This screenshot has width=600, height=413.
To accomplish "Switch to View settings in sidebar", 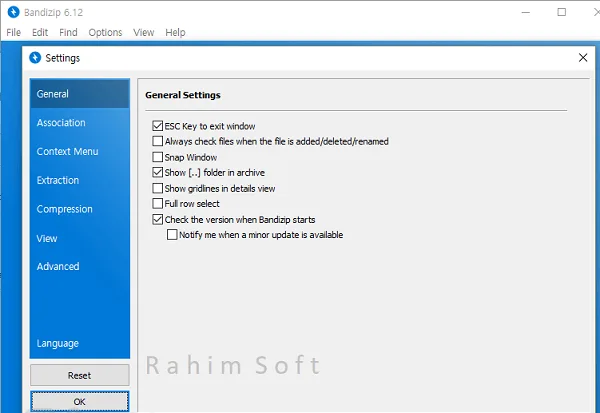I will click(x=80, y=238).
